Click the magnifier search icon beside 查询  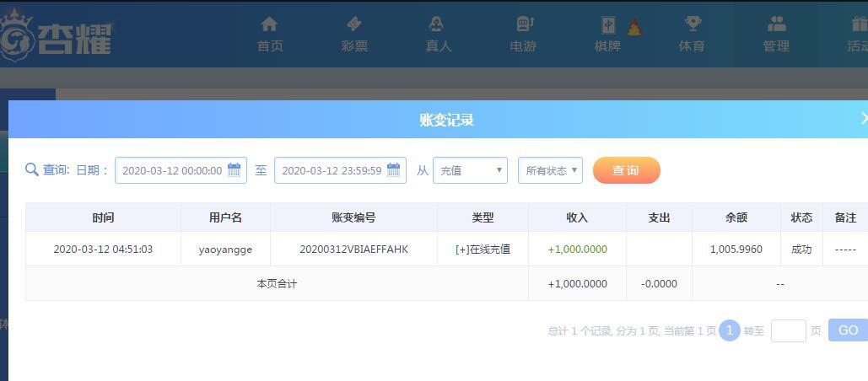point(32,170)
